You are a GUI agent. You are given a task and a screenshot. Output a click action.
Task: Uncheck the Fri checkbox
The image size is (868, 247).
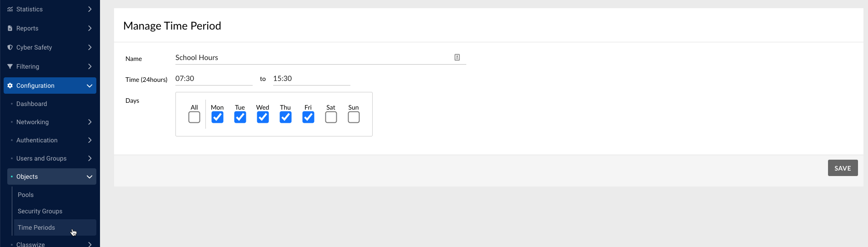click(x=308, y=117)
